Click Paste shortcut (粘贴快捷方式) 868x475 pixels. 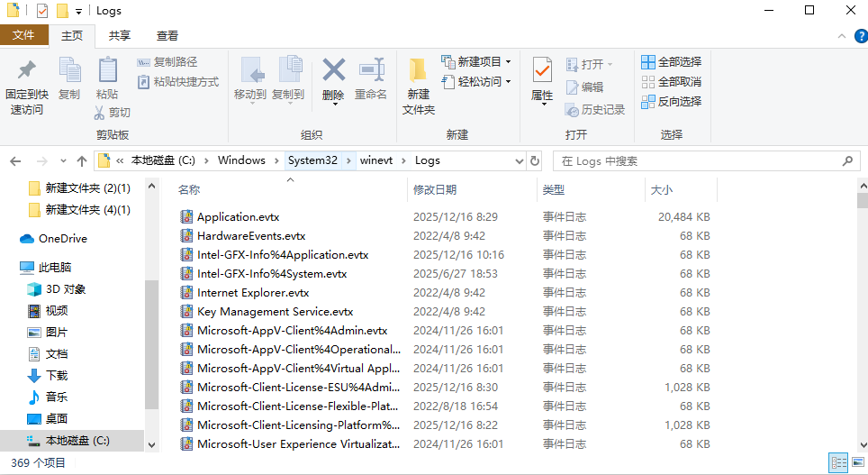(x=178, y=82)
